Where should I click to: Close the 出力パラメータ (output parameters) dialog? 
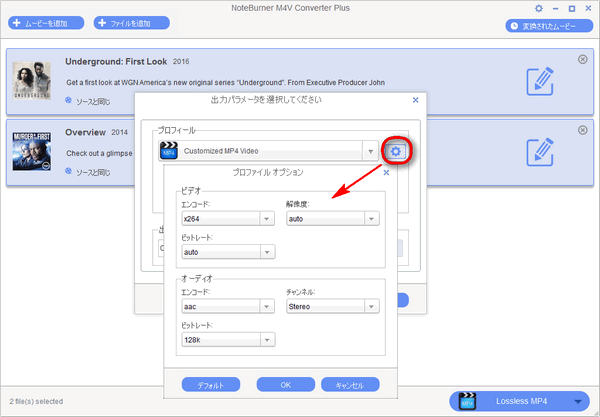pos(416,100)
